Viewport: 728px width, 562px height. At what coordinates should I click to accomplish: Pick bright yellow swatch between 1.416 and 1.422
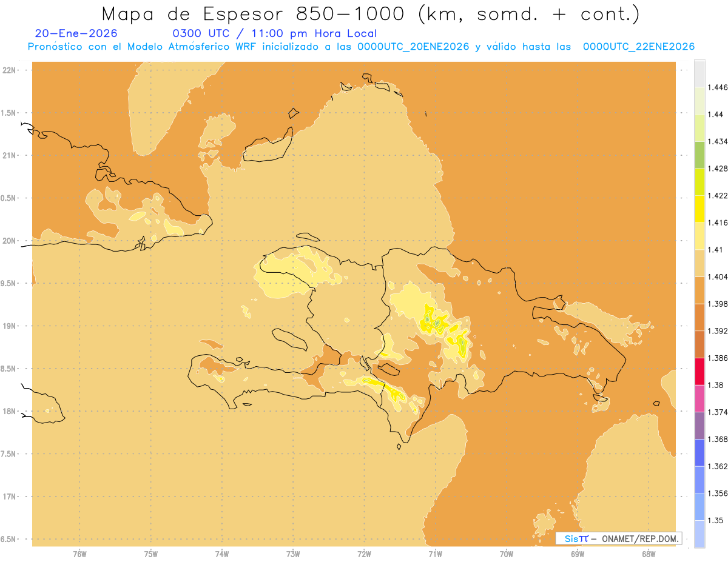click(699, 209)
